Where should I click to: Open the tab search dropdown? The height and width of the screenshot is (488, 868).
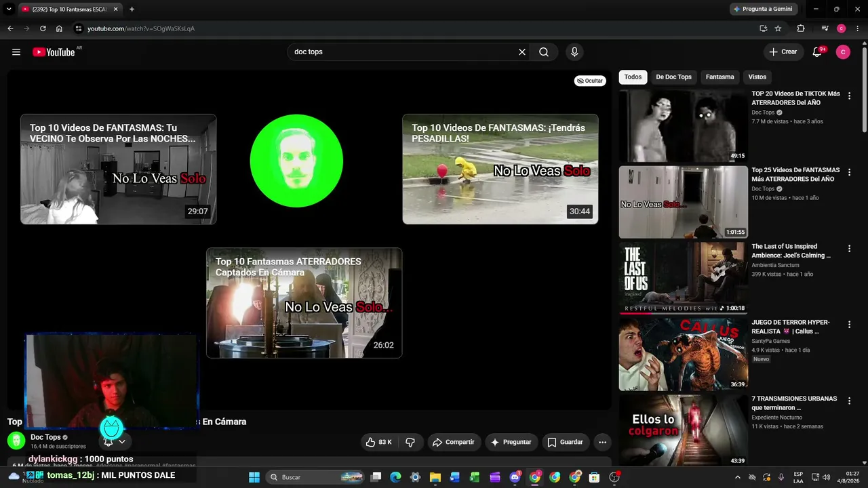9,9
